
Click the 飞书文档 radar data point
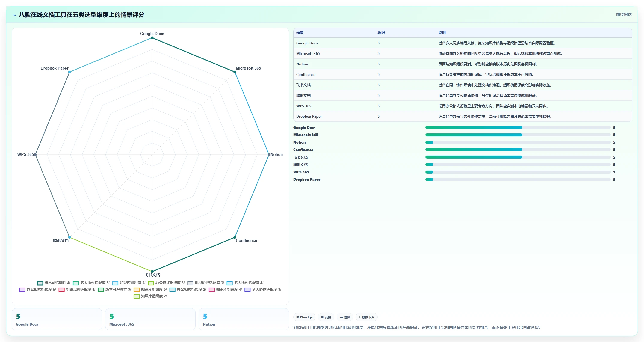tap(152, 272)
